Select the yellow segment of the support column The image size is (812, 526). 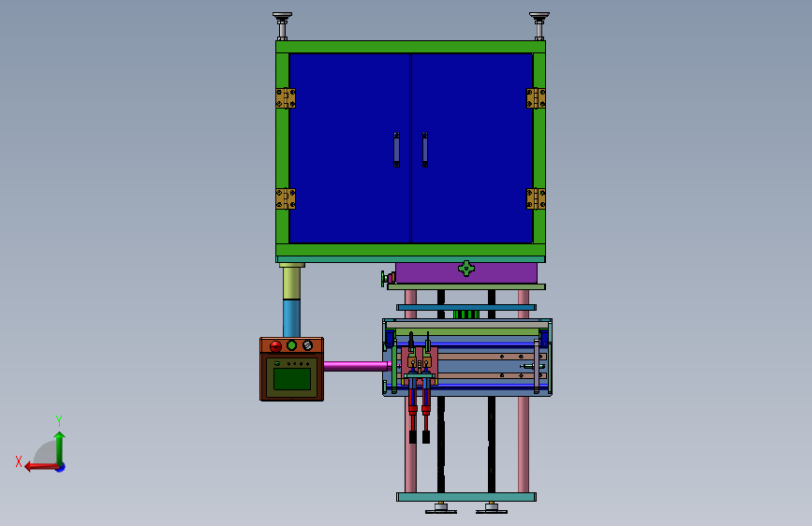(x=291, y=284)
